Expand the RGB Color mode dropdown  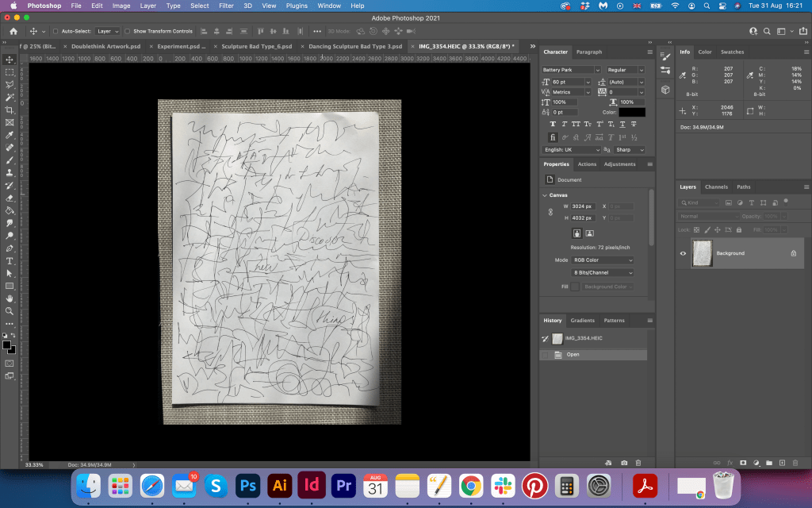(x=603, y=260)
